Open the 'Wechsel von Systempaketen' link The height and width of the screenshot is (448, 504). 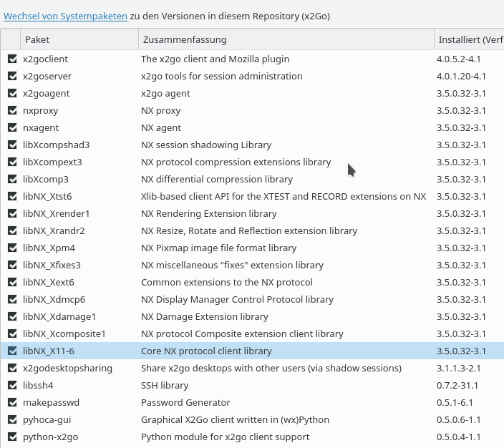65,16
